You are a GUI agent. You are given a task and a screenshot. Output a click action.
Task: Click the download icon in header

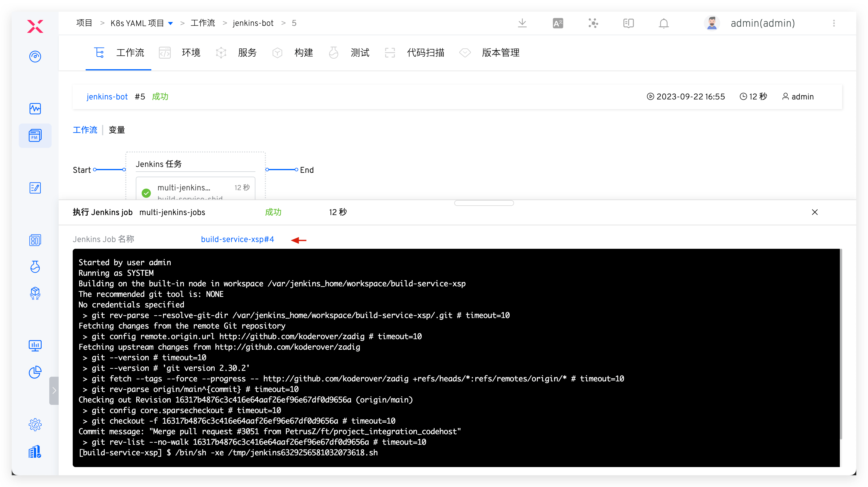(x=522, y=23)
